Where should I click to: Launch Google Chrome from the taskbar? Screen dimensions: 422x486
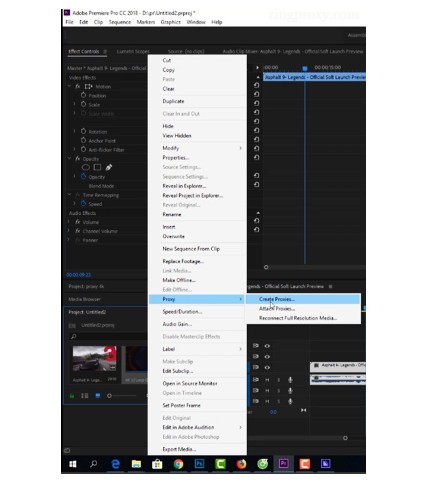point(178,464)
